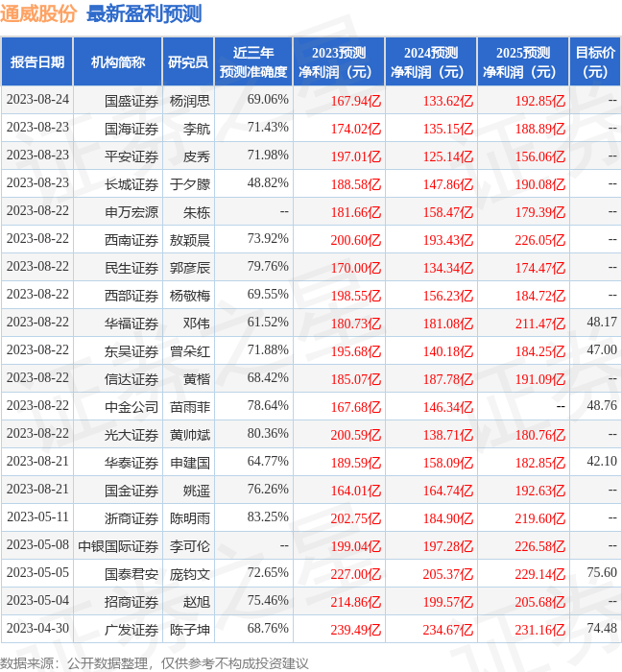Click the 226.05亿 forecast for 2025
622x672 pixels.
540,240
